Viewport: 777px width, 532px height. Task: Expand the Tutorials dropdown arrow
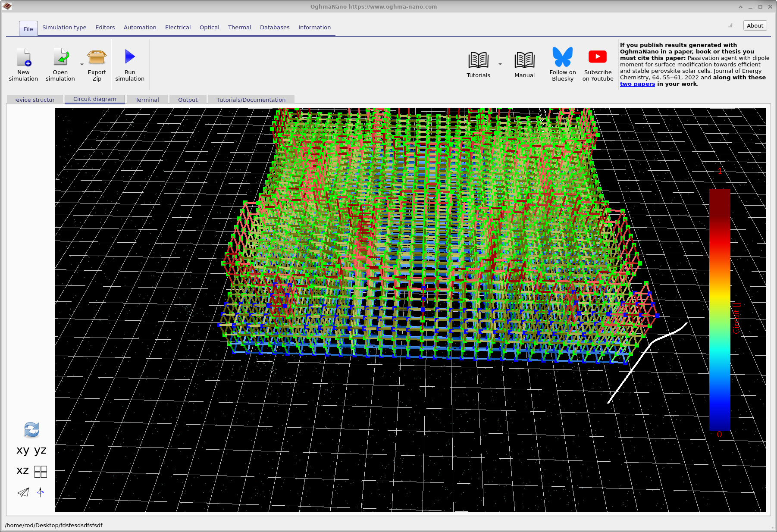pos(499,64)
